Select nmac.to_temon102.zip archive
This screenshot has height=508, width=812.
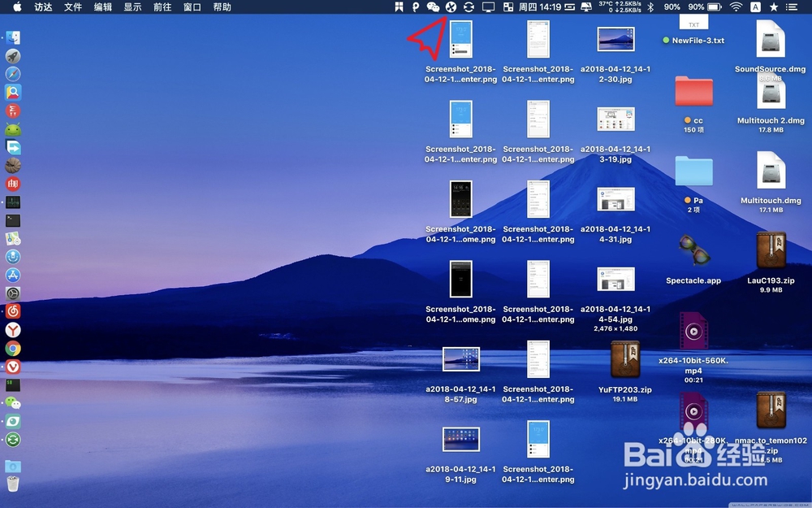[771, 410]
